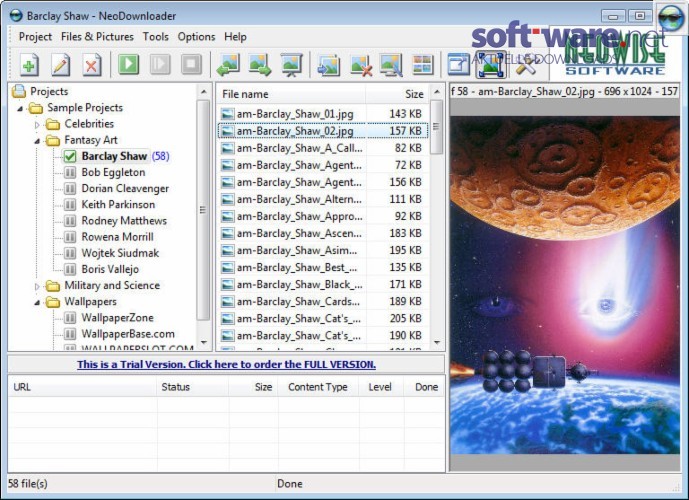Collapse the Fantasy Art folder
The image size is (689, 500).
click(x=37, y=141)
